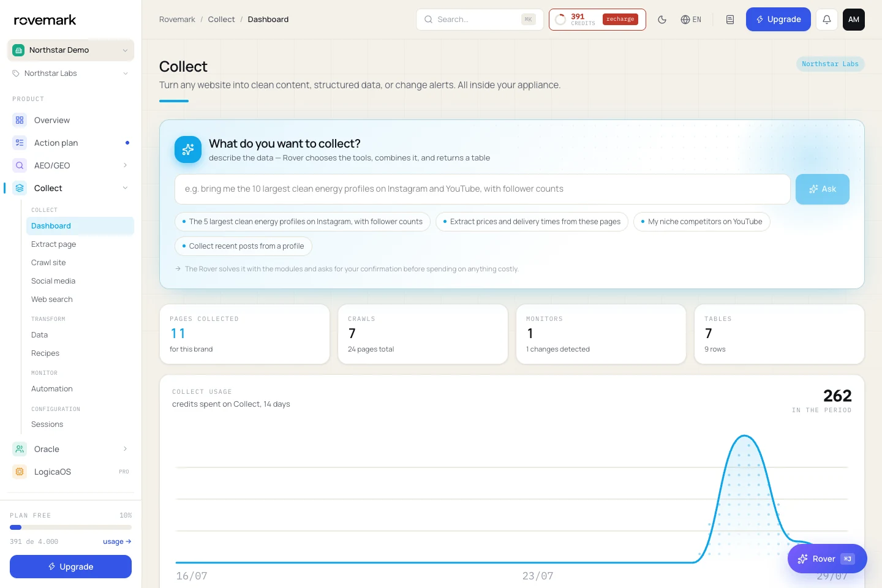
Task: Select Web search in sidebar
Action: coord(80,300)
